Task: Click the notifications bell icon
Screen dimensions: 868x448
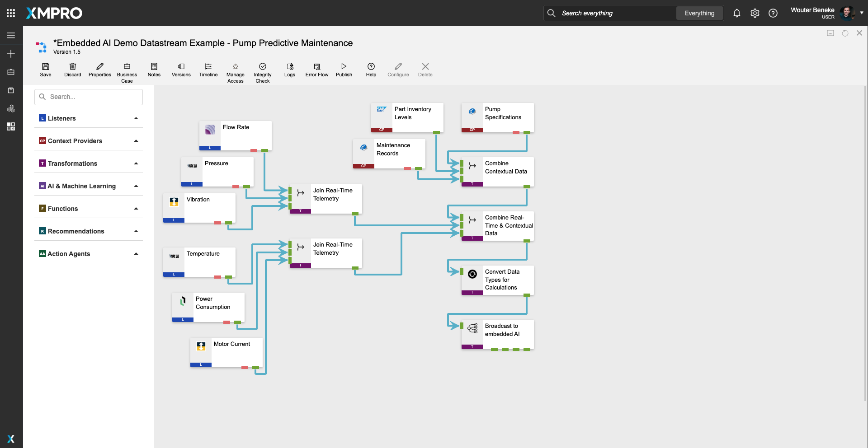Action: (x=736, y=13)
